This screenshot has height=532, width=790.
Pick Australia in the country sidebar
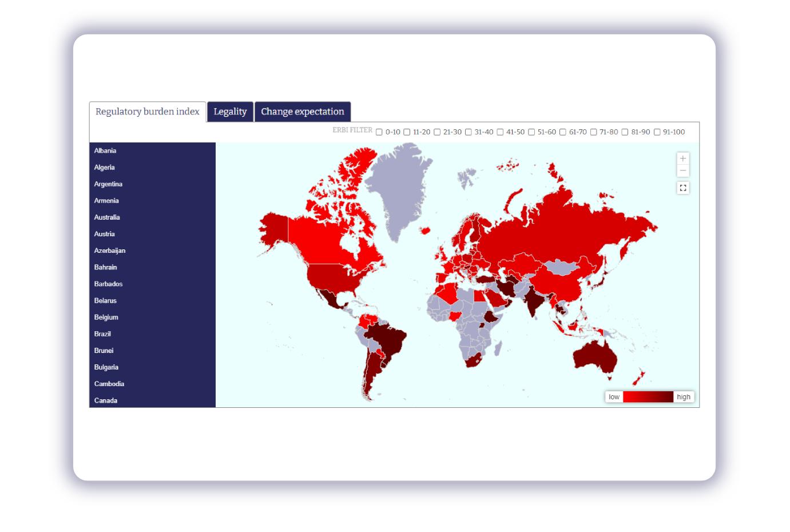point(107,217)
